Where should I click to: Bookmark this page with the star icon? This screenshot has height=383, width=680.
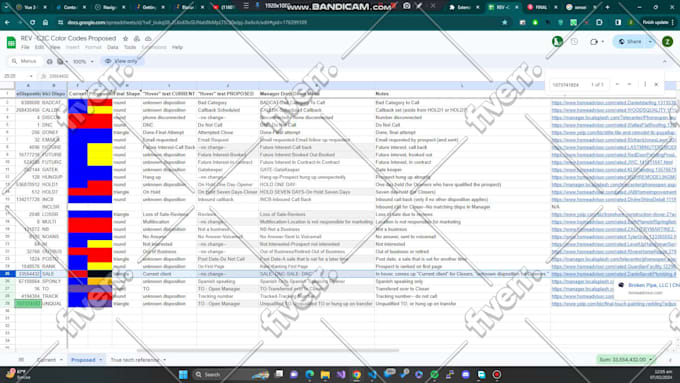coord(504,23)
